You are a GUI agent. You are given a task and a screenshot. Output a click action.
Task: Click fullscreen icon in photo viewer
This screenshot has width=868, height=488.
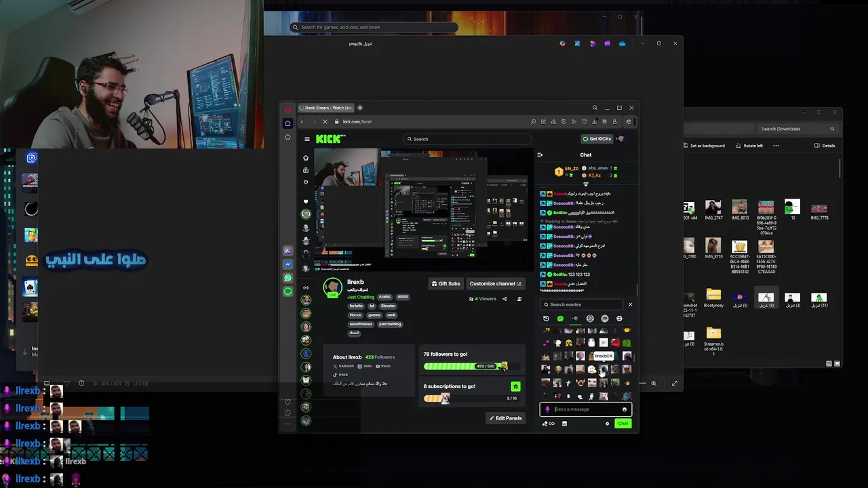tap(674, 384)
